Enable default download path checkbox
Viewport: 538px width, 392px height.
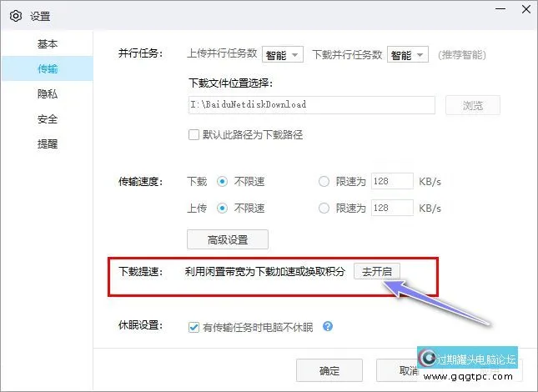coord(194,134)
